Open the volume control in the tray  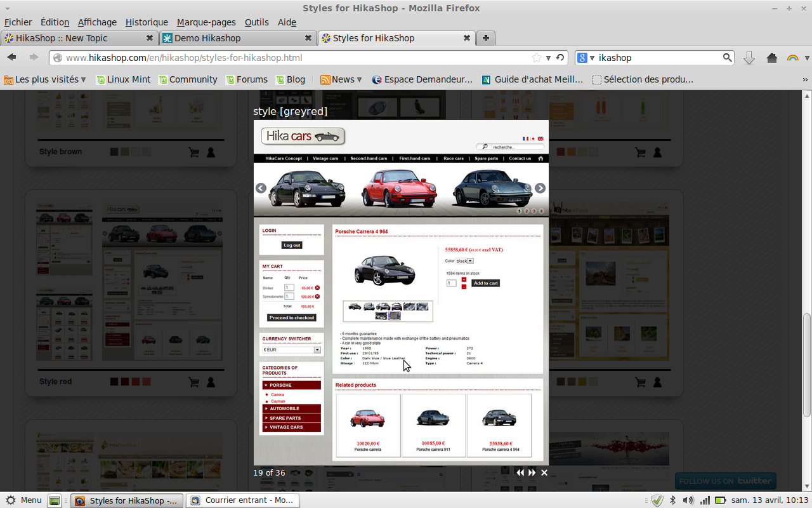(x=688, y=500)
